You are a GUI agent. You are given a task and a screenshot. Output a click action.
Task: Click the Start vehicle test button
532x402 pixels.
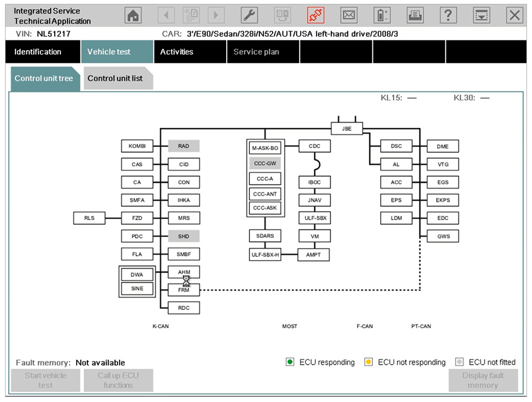tap(45, 380)
